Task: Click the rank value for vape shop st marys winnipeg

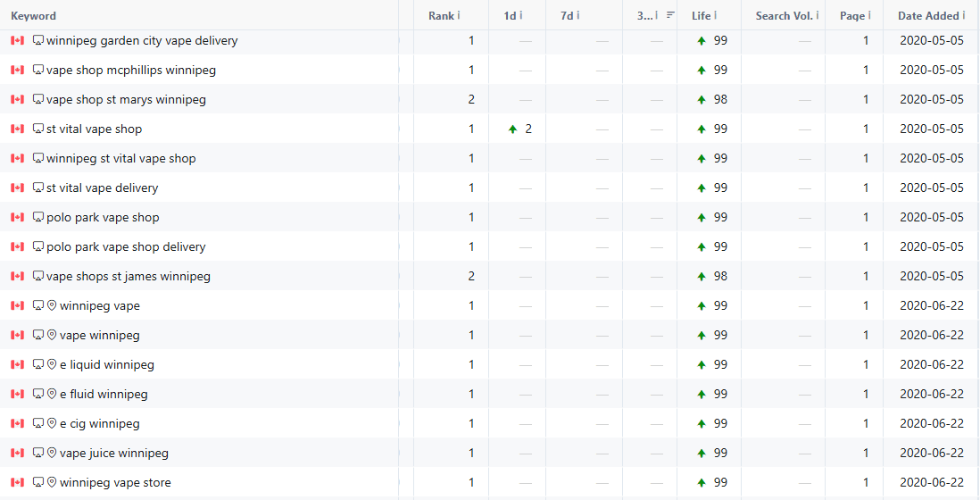Action: (x=471, y=99)
